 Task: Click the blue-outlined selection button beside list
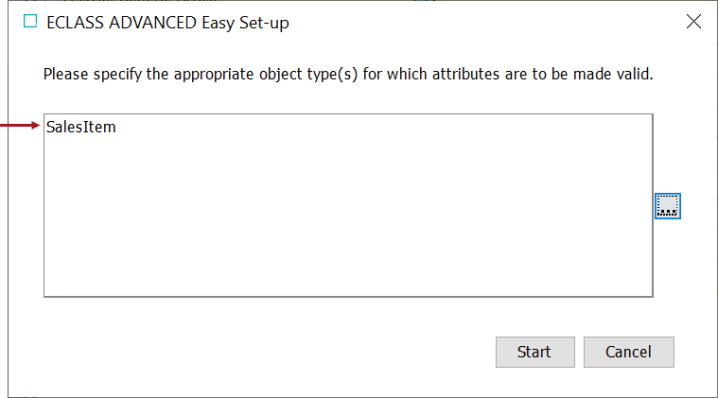pos(668,206)
